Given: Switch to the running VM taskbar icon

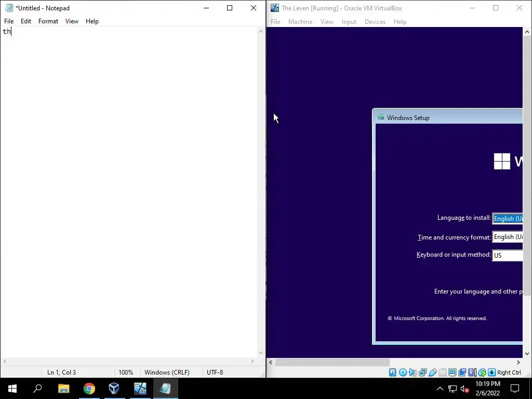Looking at the screenshot, I should [140, 389].
